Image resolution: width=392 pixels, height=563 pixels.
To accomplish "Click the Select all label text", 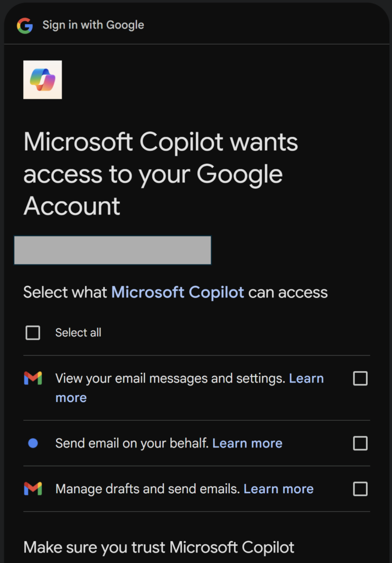I will click(x=78, y=333).
